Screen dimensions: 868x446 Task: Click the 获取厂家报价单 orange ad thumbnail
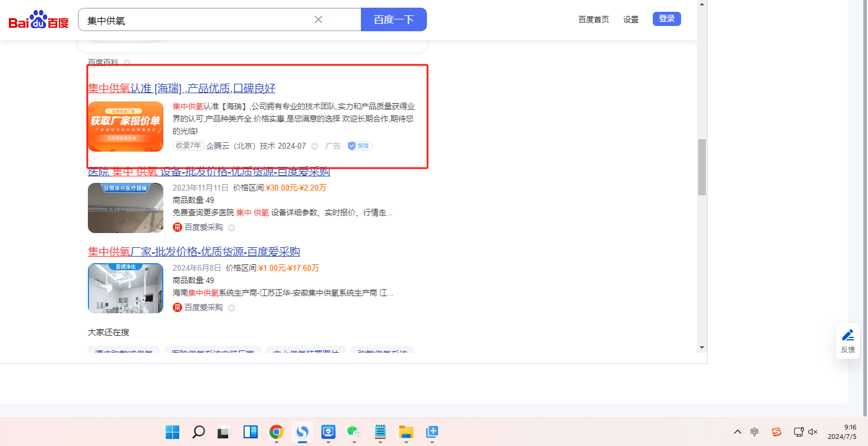click(126, 126)
